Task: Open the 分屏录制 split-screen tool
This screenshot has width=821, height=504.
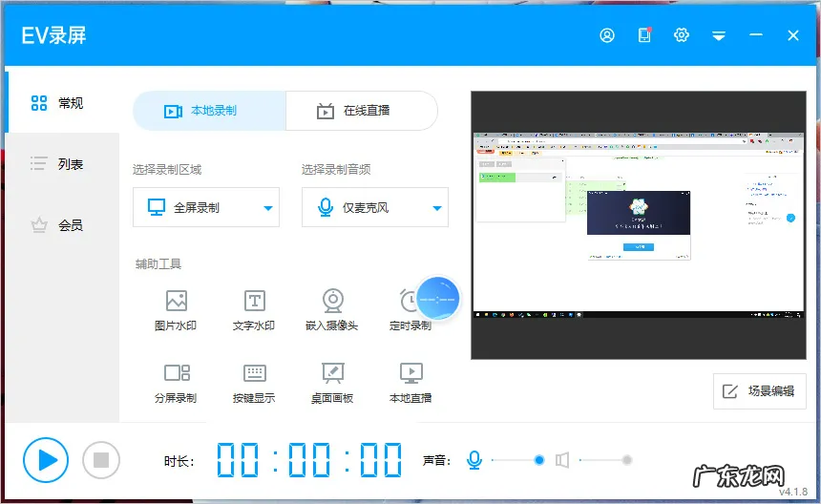Action: [176, 383]
